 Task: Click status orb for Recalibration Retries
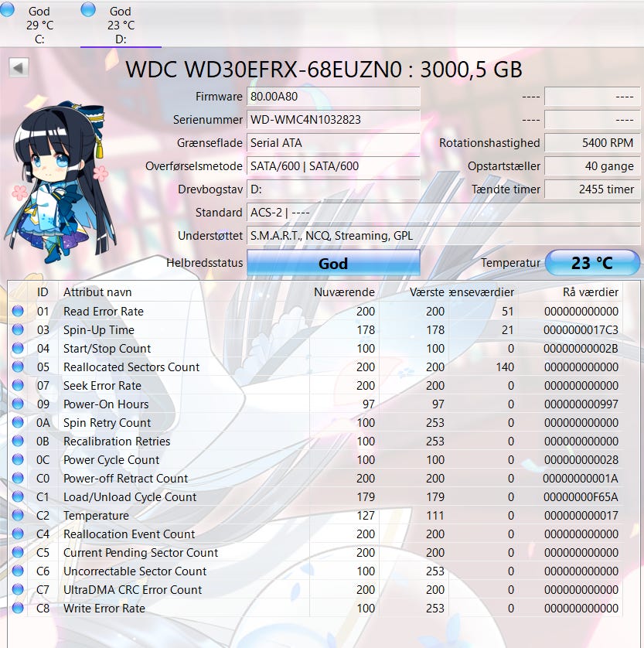click(18, 441)
